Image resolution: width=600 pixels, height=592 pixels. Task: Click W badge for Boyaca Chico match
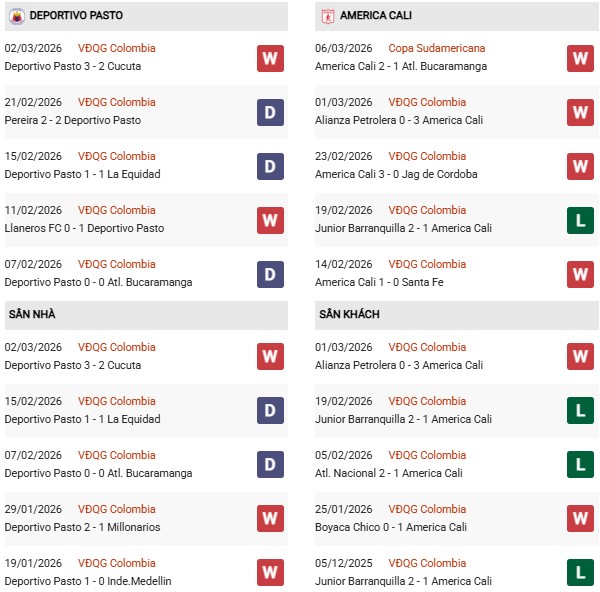580,519
